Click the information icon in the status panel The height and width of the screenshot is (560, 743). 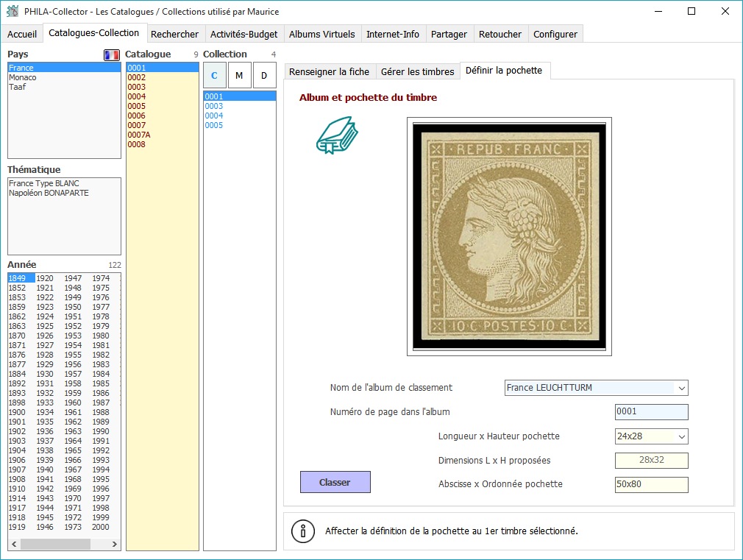click(x=303, y=531)
